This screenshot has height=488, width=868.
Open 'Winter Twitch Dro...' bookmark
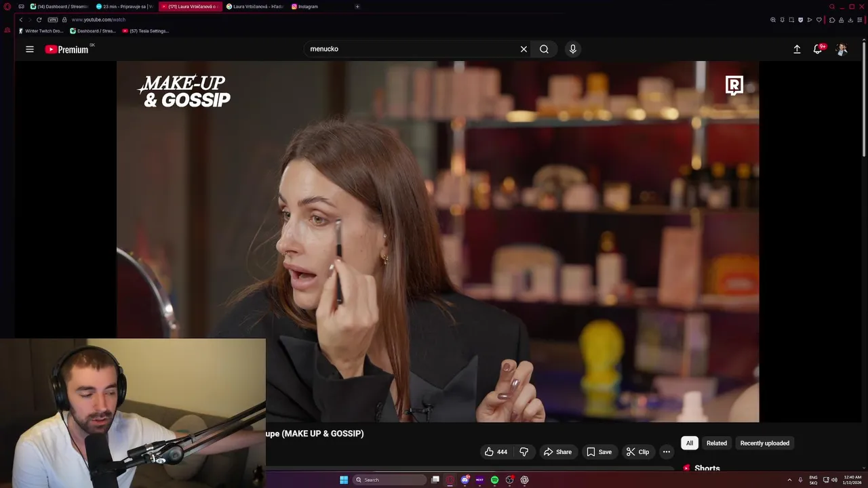pos(41,31)
